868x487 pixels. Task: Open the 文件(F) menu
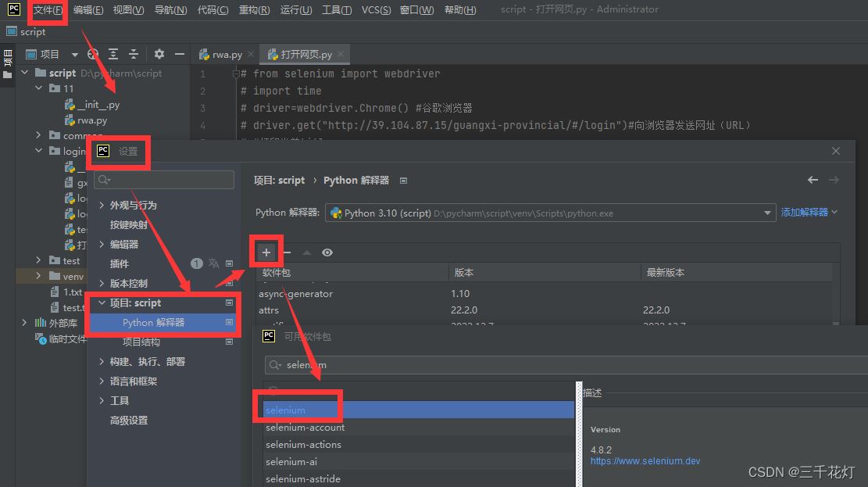[x=48, y=9]
